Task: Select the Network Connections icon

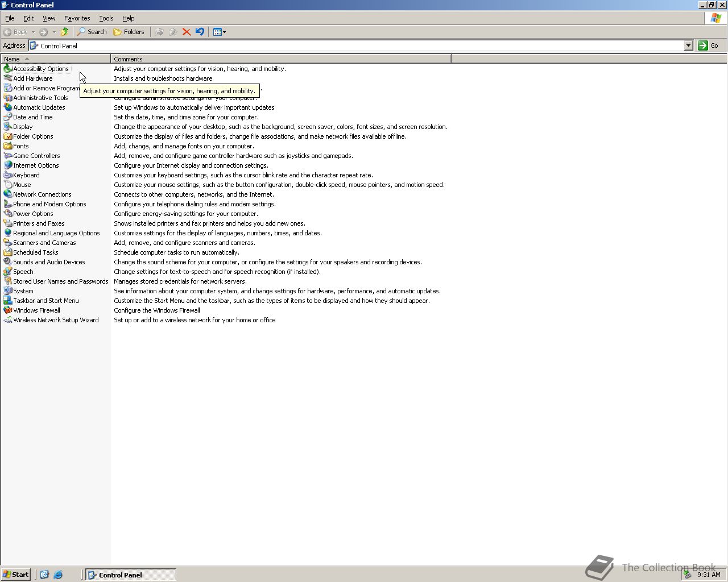Action: pyautogui.click(x=8, y=194)
